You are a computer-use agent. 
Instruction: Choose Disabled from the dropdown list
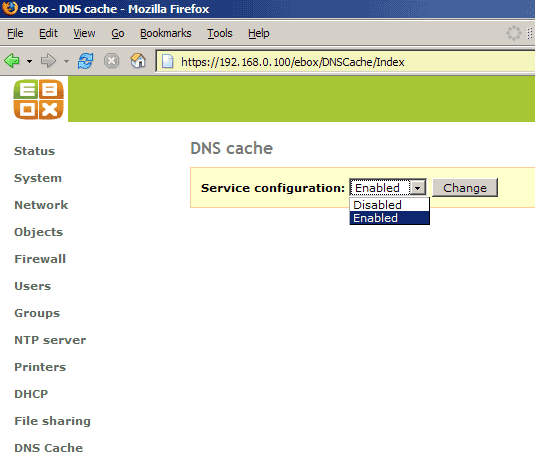(389, 205)
